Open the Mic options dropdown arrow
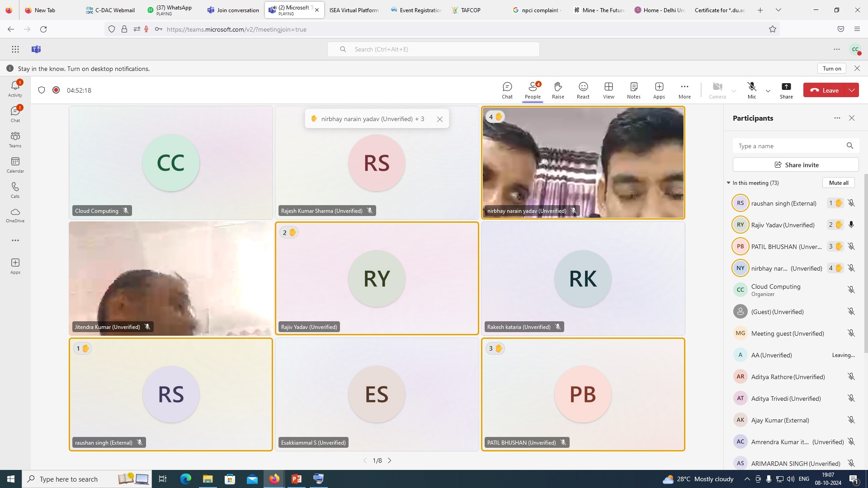The image size is (868, 488). click(x=768, y=91)
